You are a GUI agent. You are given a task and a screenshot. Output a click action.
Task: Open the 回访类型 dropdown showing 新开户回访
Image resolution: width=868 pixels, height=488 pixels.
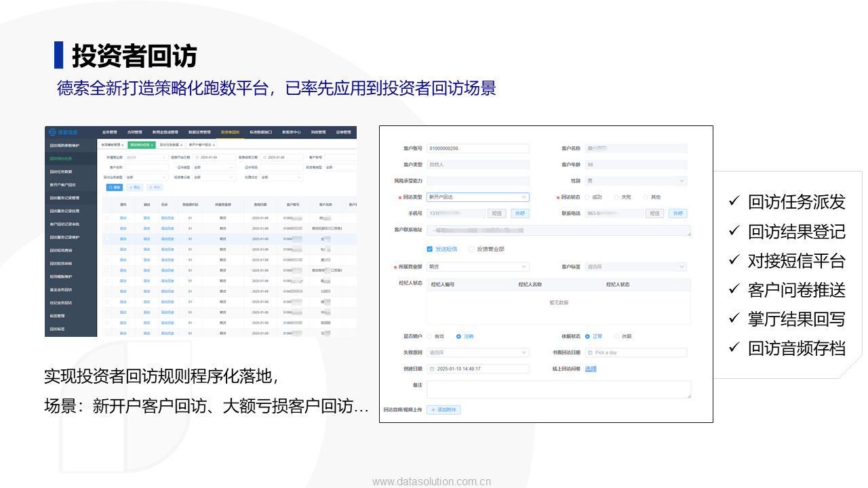[x=478, y=197]
